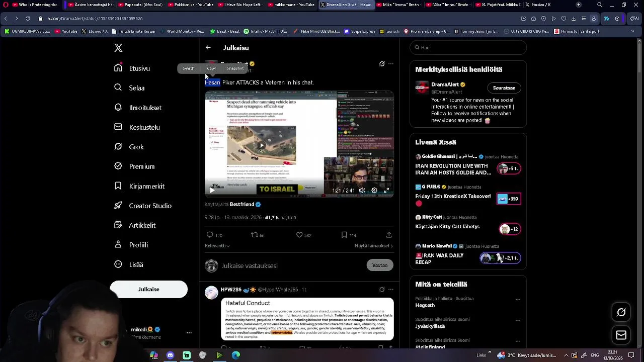Reload page in browser toolbar
644x362 pixels.
coord(27,19)
